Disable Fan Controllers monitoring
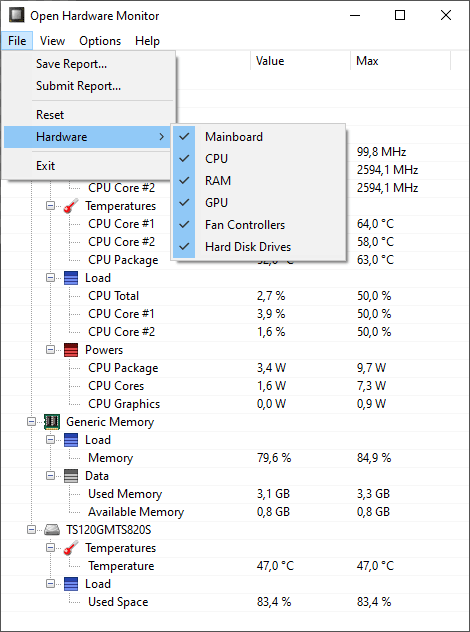Image resolution: width=470 pixels, height=632 pixels. [258, 225]
